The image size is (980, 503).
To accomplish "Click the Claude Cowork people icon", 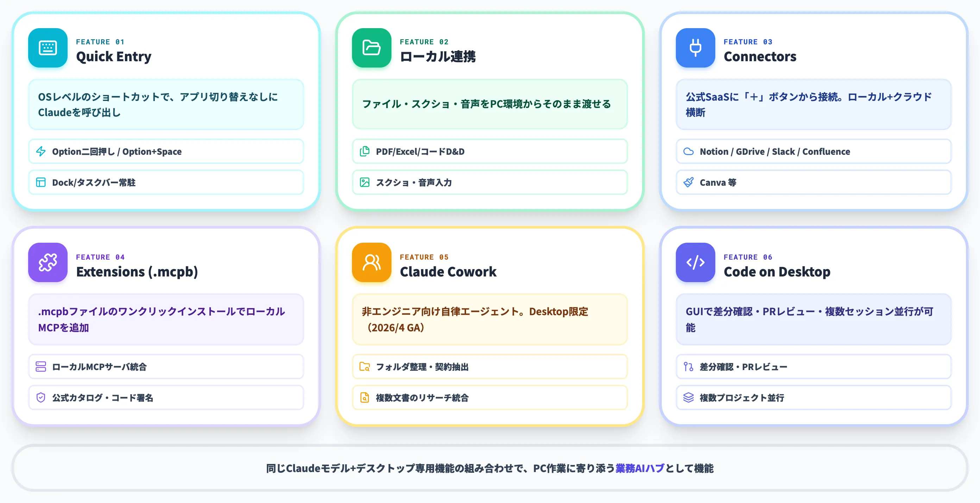I will (372, 262).
